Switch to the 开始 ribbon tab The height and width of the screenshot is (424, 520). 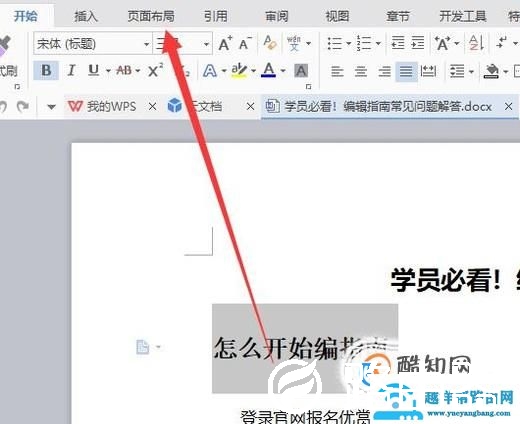tap(26, 16)
